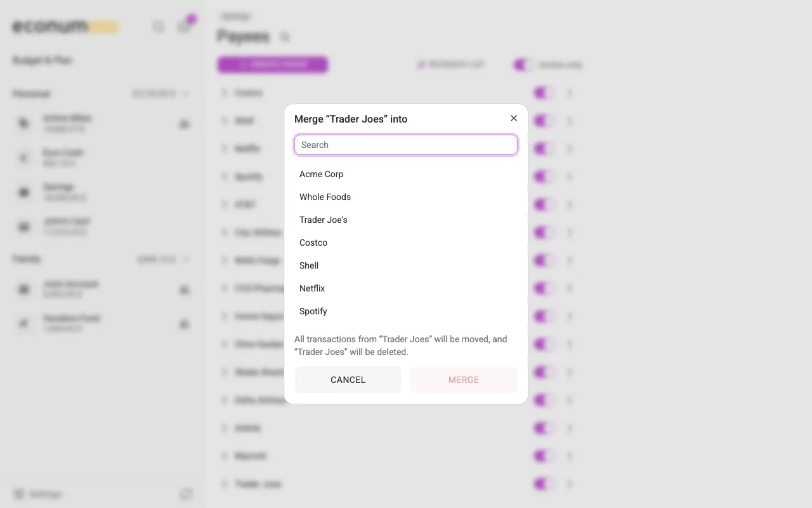Cancel the merge with the Cancel button

(348, 380)
